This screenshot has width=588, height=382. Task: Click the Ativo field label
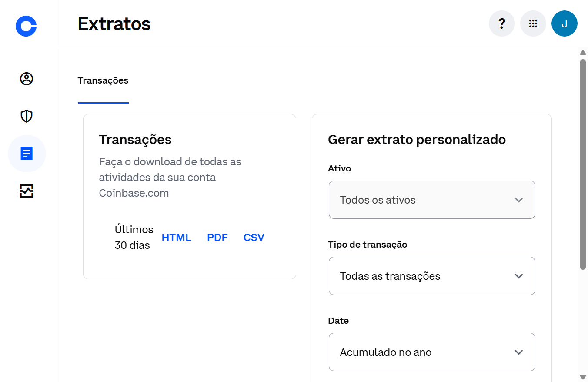point(339,168)
